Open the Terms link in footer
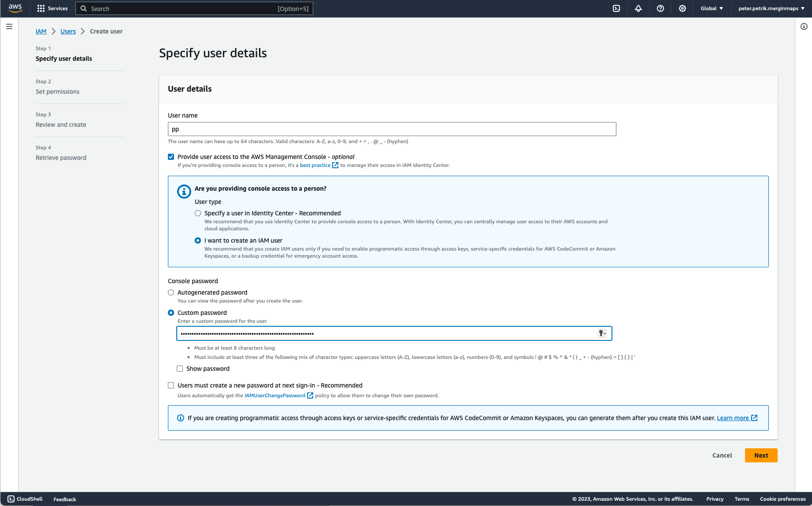This screenshot has height=506, width=812. click(x=742, y=499)
